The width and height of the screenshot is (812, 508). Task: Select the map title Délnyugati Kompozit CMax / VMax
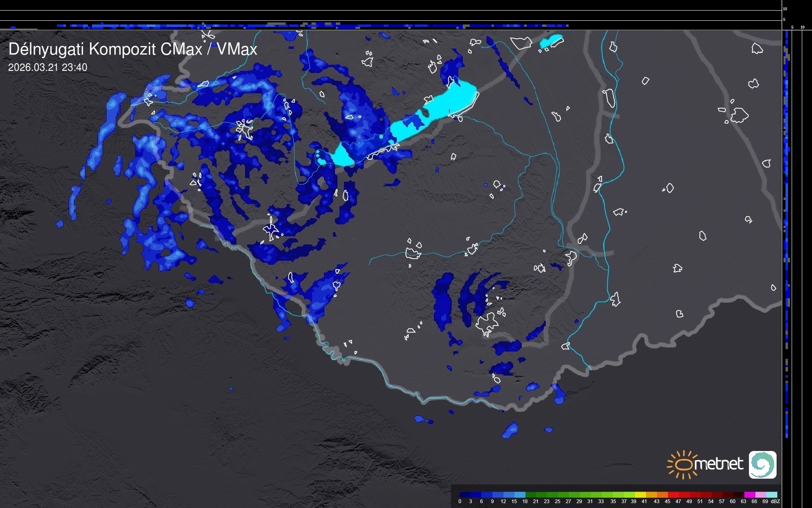[133, 49]
